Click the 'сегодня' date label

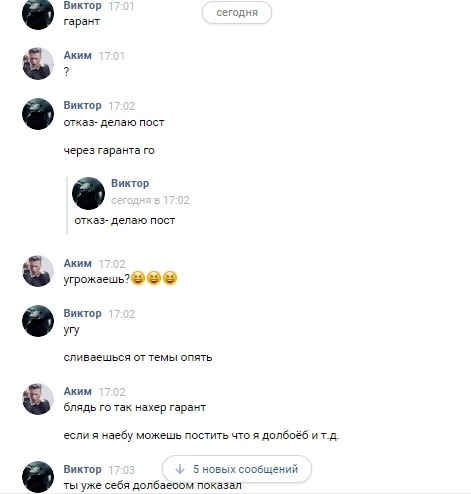237,13
